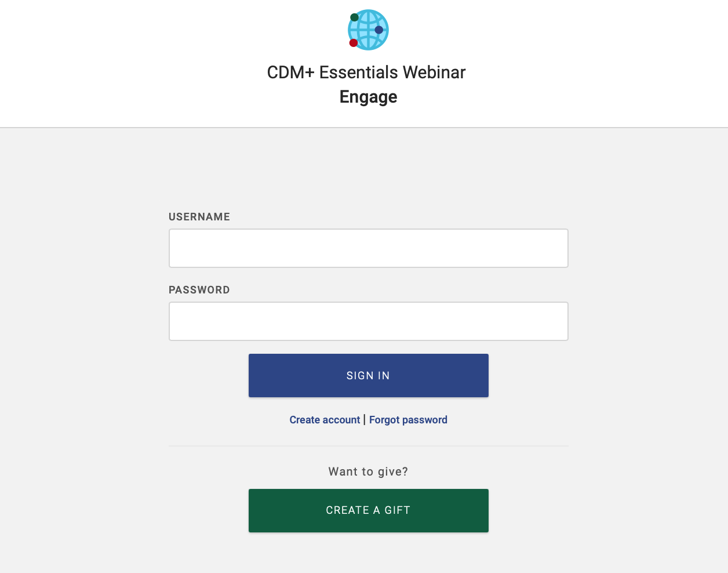Image resolution: width=728 pixels, height=573 pixels.
Task: Click the pipe separator between account links
Action: click(x=365, y=419)
